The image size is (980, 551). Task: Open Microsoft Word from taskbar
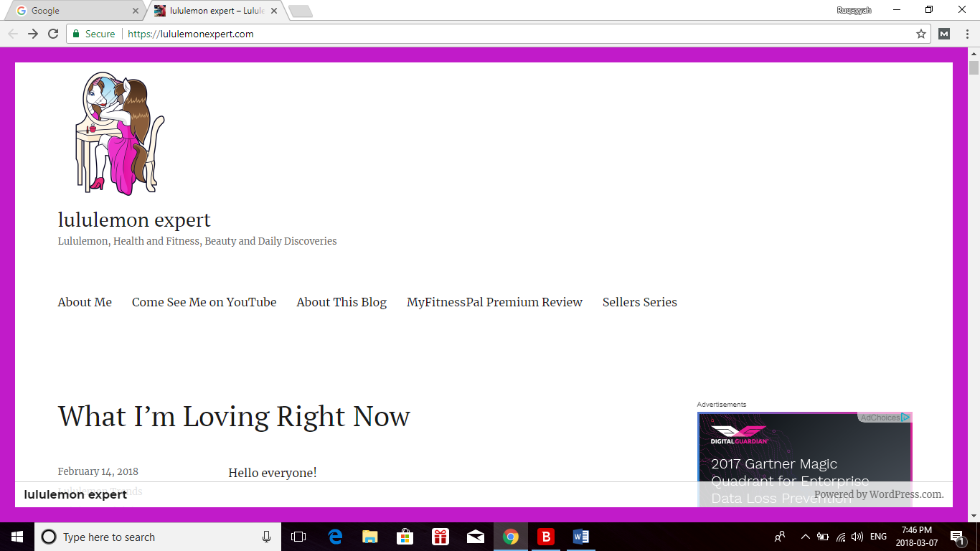[581, 537]
